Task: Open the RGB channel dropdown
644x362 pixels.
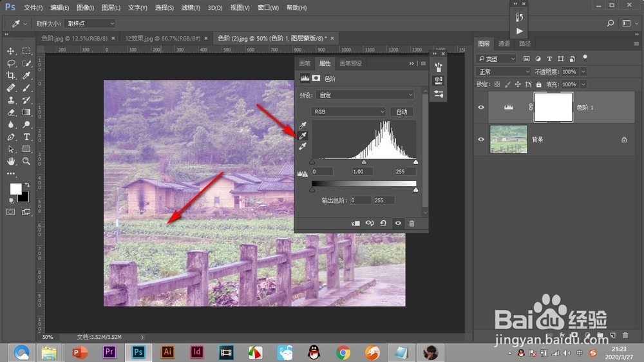Action: coord(348,112)
